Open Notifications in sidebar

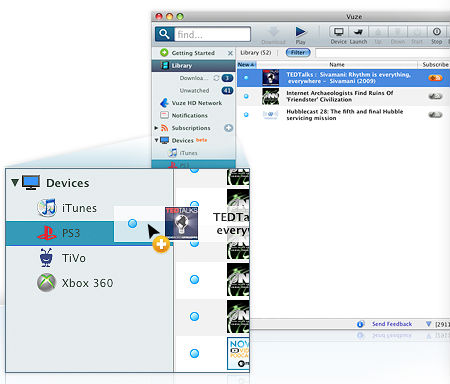click(190, 115)
